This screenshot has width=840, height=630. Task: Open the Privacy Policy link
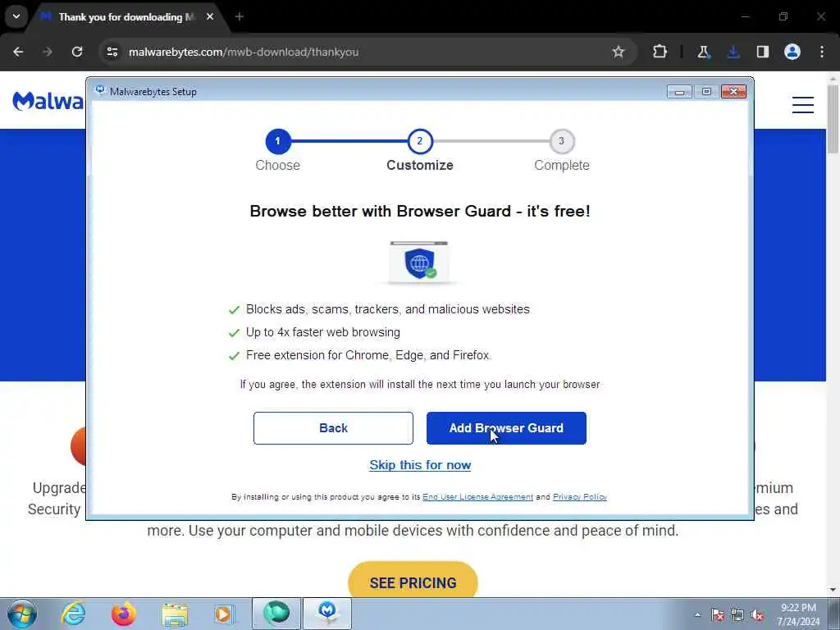pyautogui.click(x=580, y=497)
